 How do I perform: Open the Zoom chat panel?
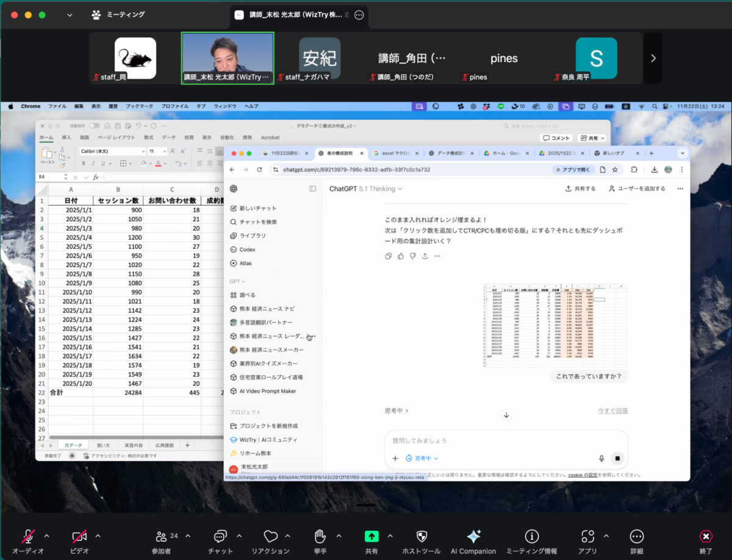(220, 536)
